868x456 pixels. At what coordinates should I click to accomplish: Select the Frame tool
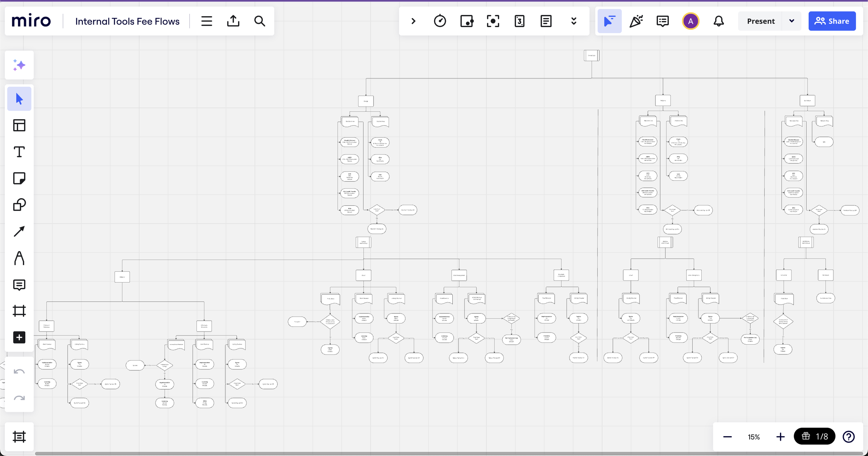click(19, 311)
